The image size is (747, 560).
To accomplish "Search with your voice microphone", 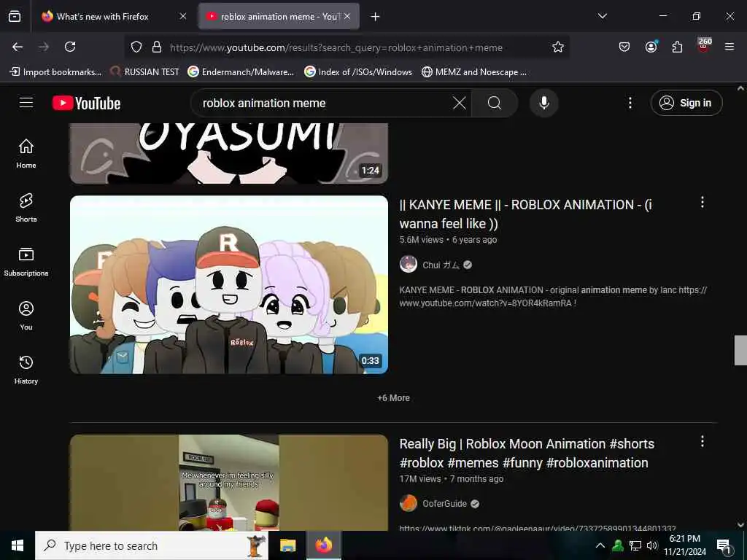I will [544, 103].
